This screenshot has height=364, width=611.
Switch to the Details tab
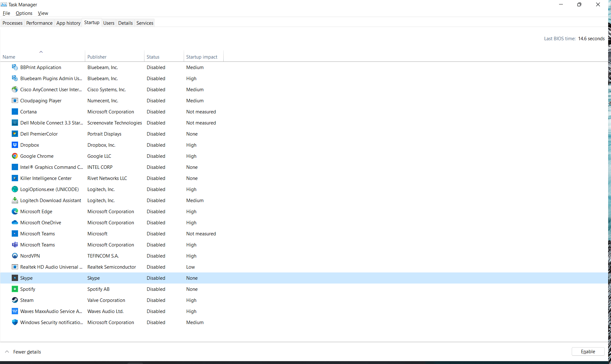(x=125, y=23)
